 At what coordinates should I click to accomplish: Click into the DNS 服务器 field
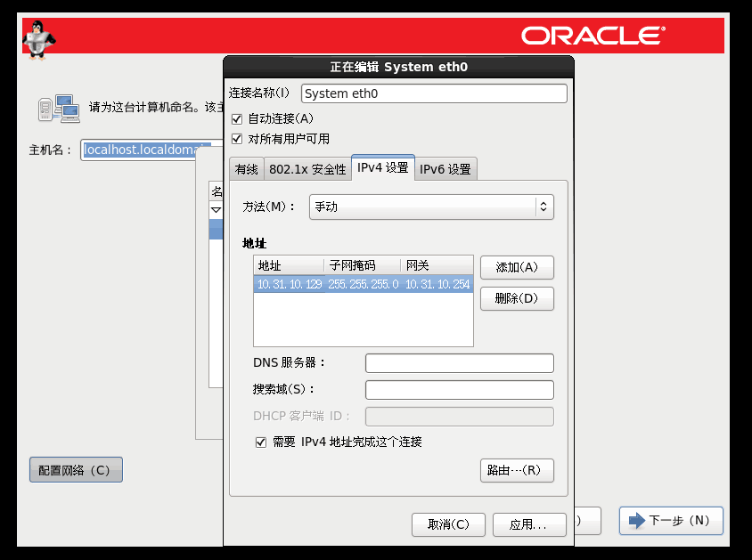tap(459, 362)
